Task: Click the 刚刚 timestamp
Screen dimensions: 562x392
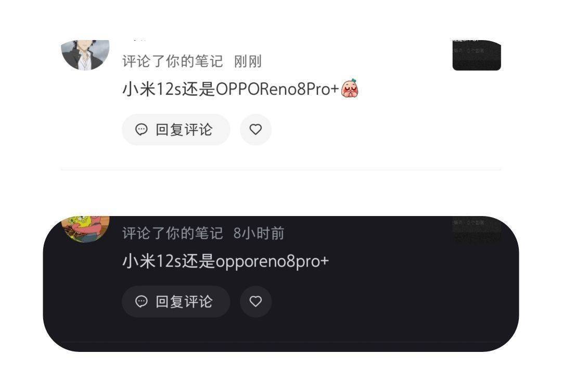Action: (x=248, y=61)
